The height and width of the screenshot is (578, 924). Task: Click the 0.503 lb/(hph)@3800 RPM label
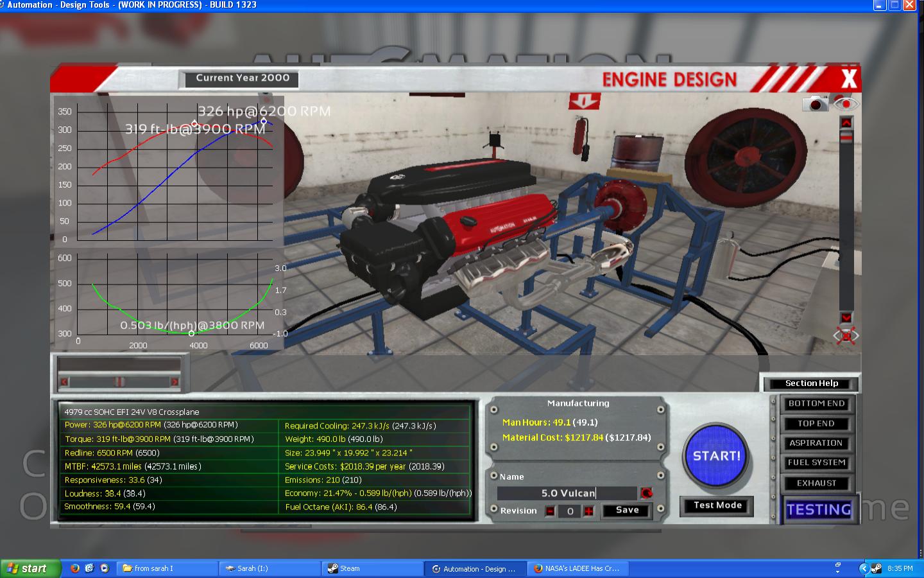coord(193,326)
